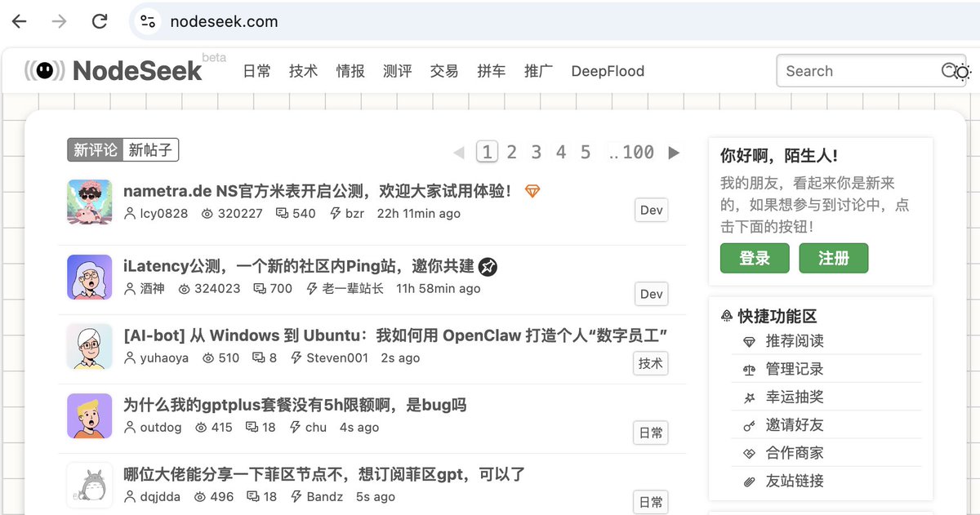Click the NodeSeek logo

(114, 71)
